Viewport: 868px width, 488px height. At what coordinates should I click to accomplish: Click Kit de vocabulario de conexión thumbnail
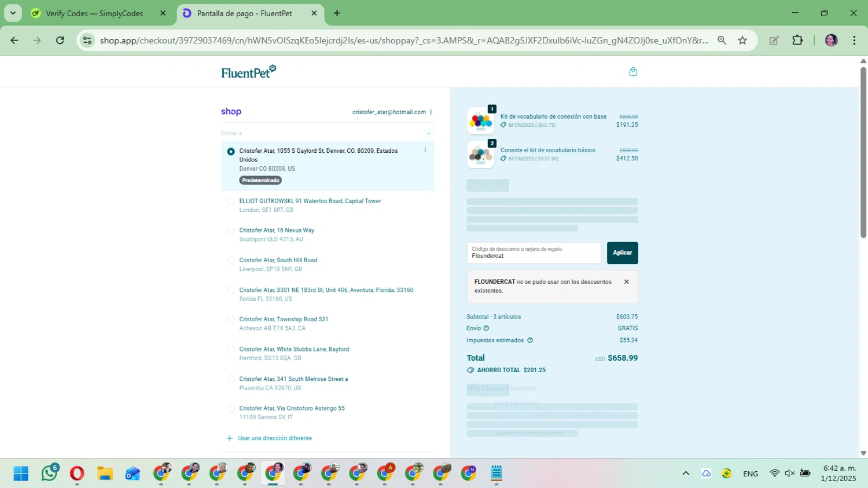tap(481, 121)
